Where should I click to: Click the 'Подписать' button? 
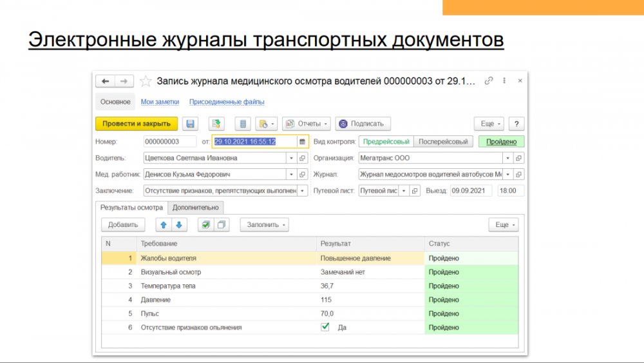(362, 124)
